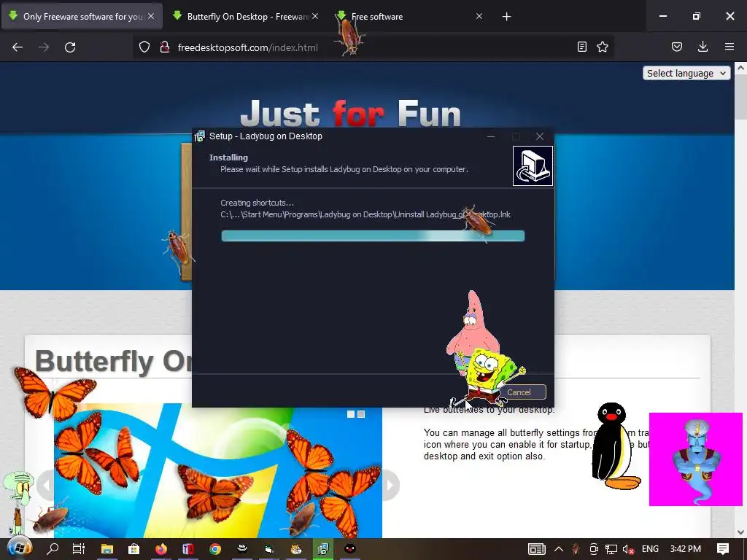Open Google Chrome from the taskbar

[215, 549]
